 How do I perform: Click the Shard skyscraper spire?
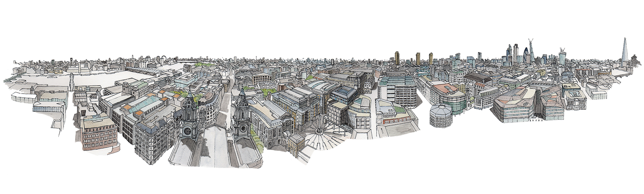coord(624,52)
